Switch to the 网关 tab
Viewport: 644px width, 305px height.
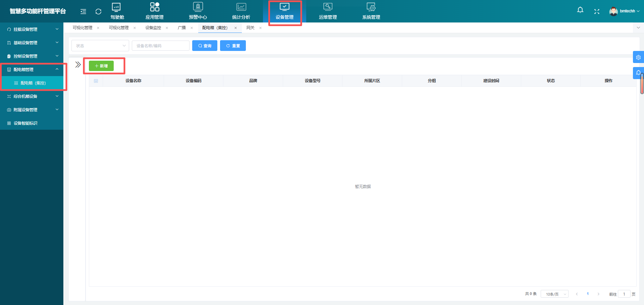(250, 28)
